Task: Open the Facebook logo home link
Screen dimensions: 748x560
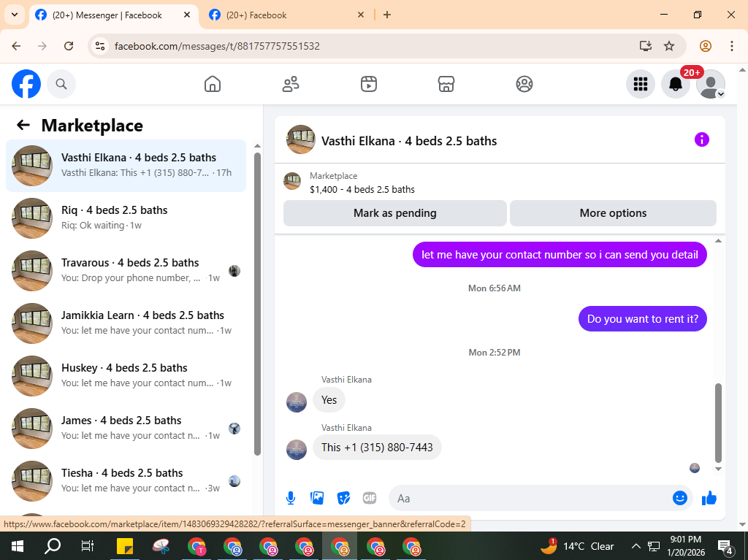Action: [26, 84]
